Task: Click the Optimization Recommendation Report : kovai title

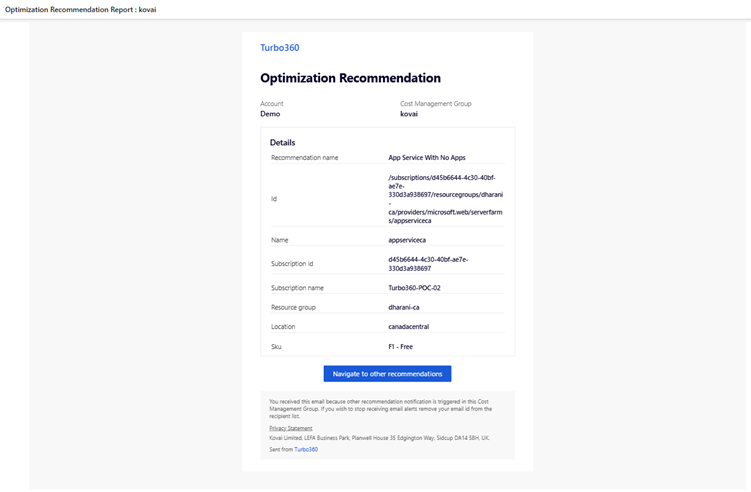Action: (x=80, y=10)
